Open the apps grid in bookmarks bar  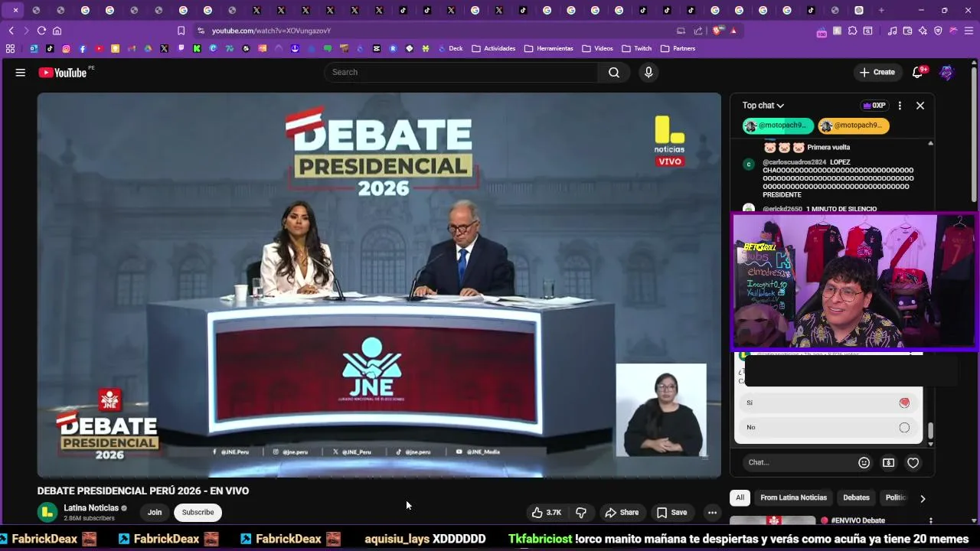10,48
